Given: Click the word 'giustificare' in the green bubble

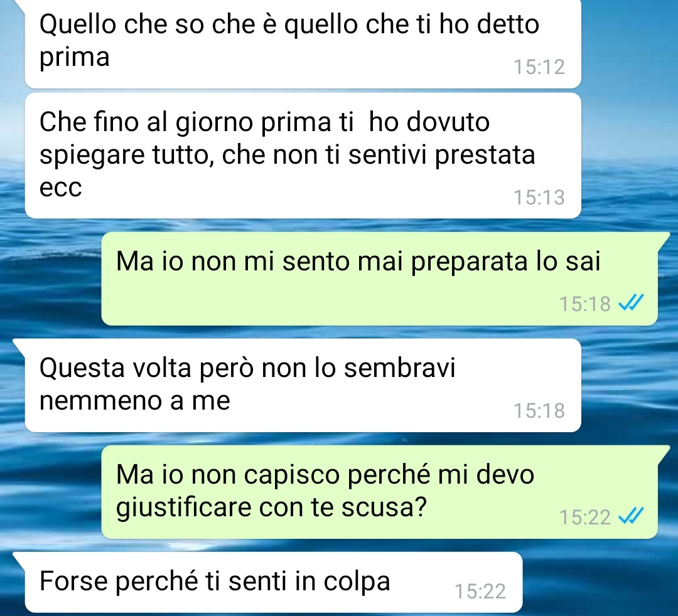Looking at the screenshot, I should click(184, 507).
